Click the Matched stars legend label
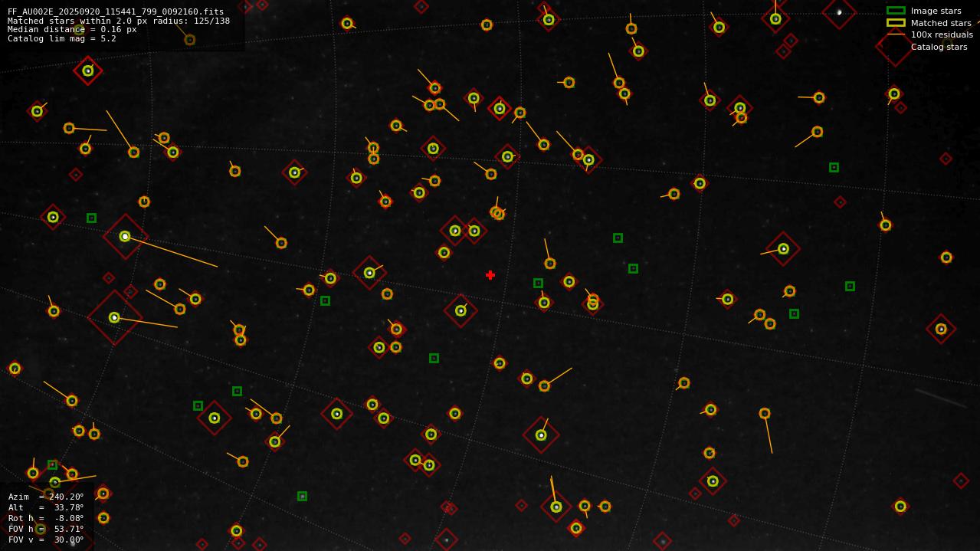The width and height of the screenshot is (980, 551). coord(940,23)
